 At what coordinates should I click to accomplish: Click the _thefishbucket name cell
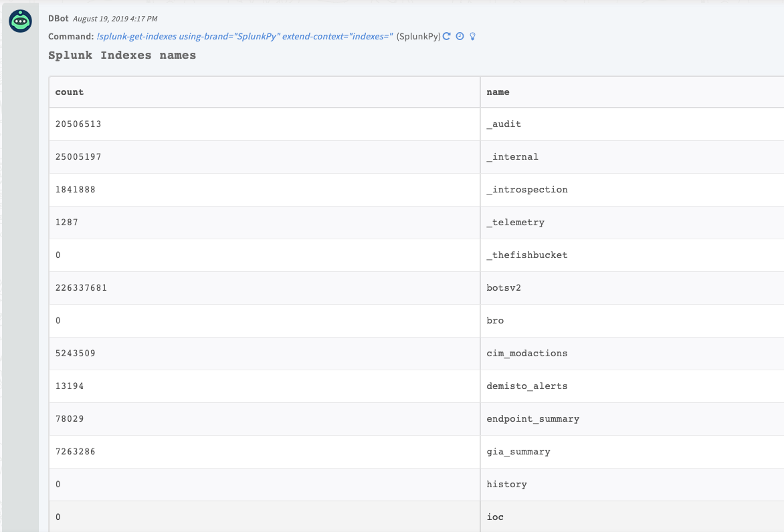tap(527, 255)
